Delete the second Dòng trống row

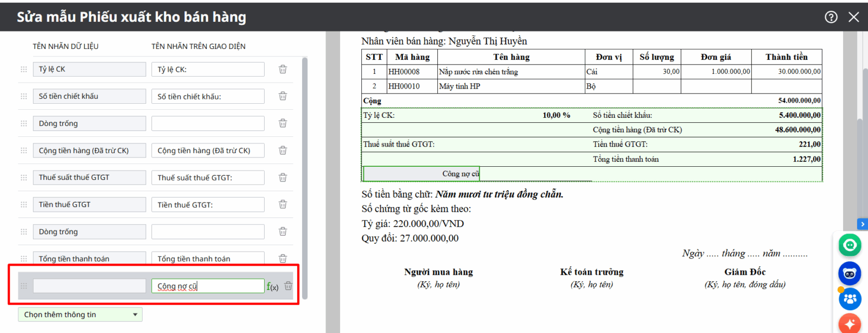[283, 231]
